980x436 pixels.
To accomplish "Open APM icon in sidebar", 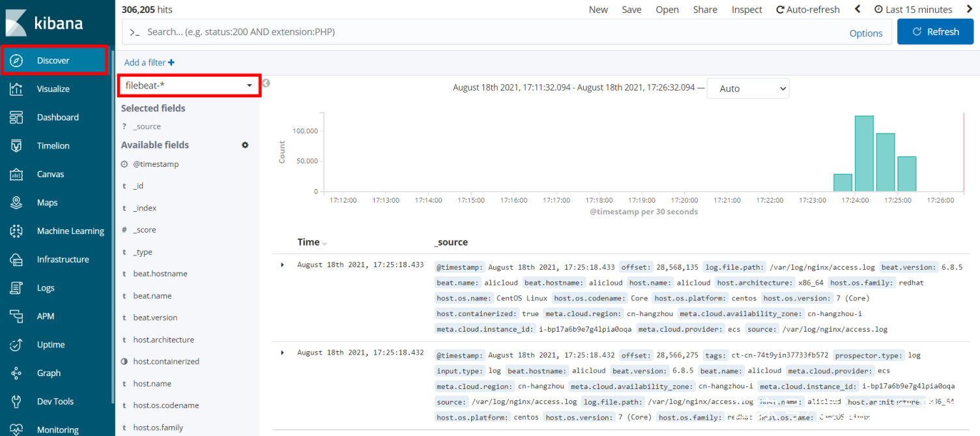I will pyautogui.click(x=16, y=316).
